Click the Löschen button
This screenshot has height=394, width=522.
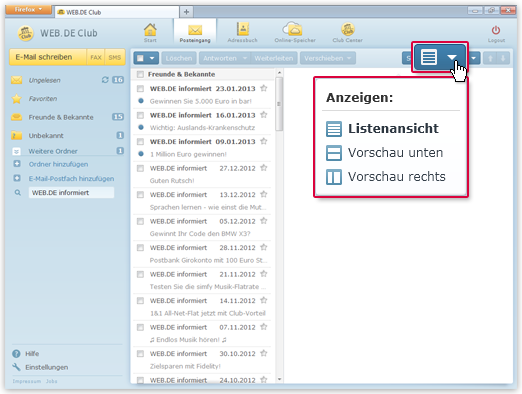click(x=179, y=58)
